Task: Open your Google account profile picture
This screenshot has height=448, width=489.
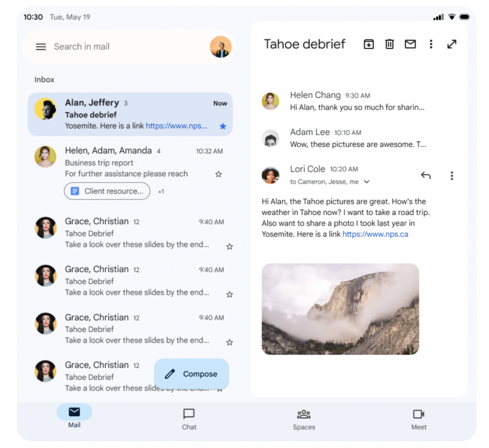Action: [x=220, y=46]
